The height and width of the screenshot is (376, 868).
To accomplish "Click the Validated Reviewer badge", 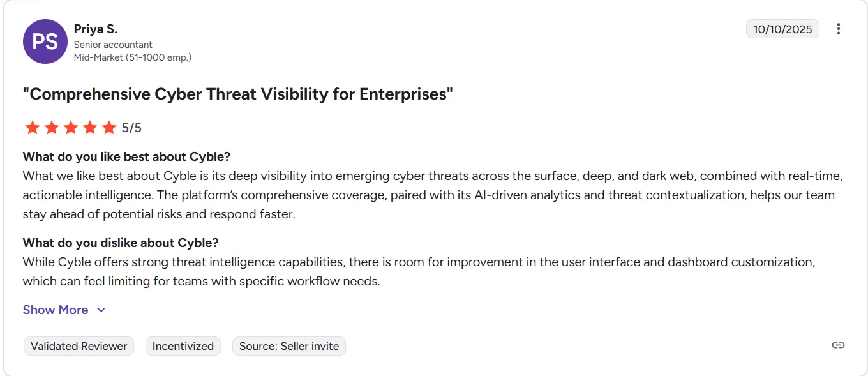I will pos(79,346).
